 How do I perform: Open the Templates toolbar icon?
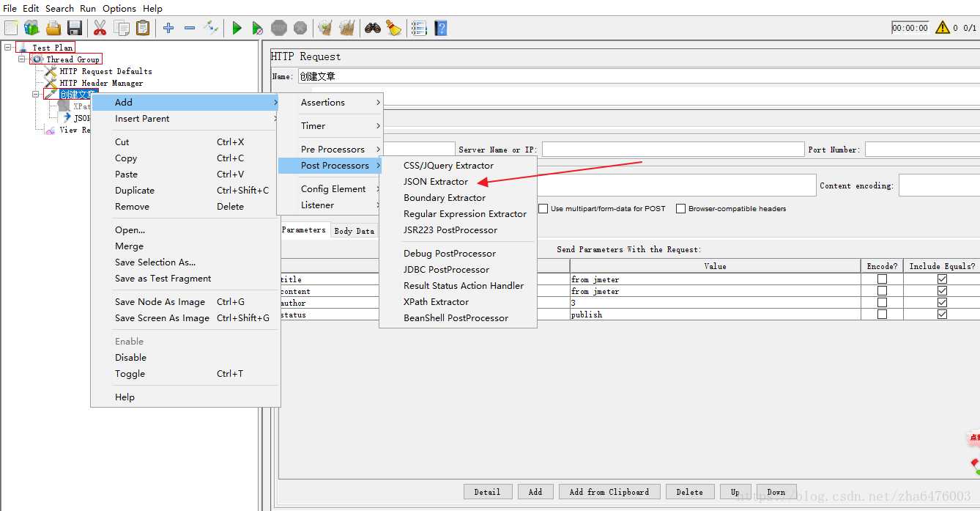point(31,28)
